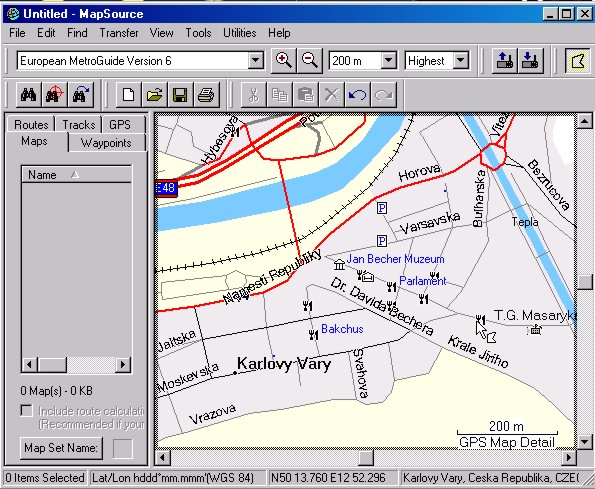The width and height of the screenshot is (595, 489).
Task: Click the Jan Becher Muzeum museum icon
Action: click(339, 264)
